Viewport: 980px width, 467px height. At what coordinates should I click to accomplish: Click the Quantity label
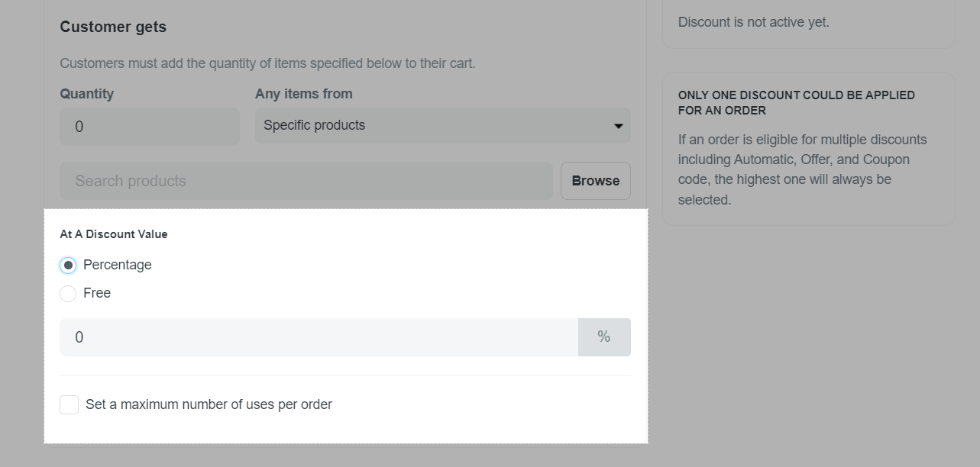coord(87,94)
